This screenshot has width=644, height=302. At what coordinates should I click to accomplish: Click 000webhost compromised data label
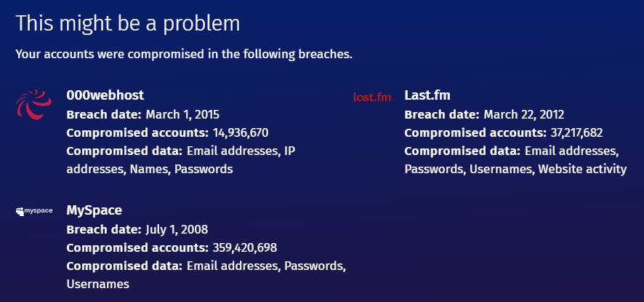[124, 151]
